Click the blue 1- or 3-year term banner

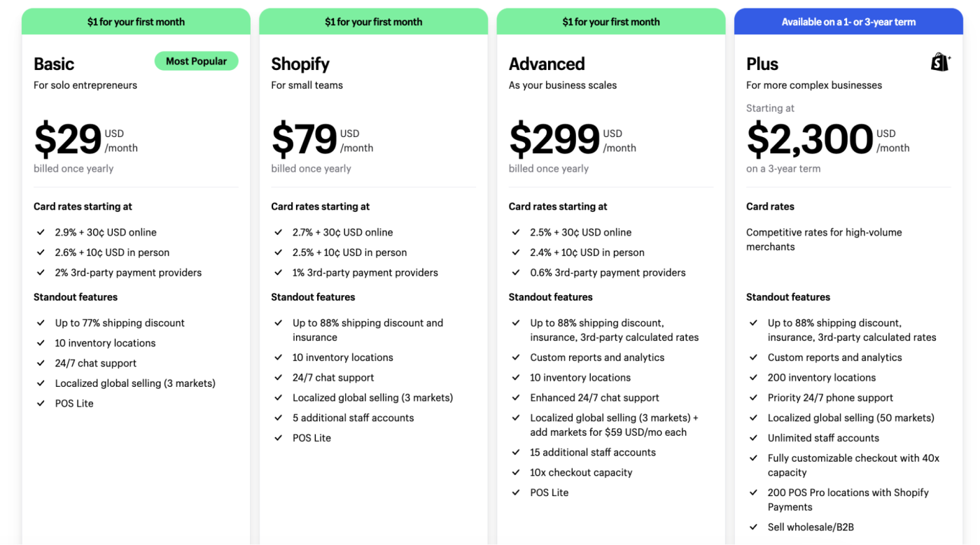(x=848, y=22)
